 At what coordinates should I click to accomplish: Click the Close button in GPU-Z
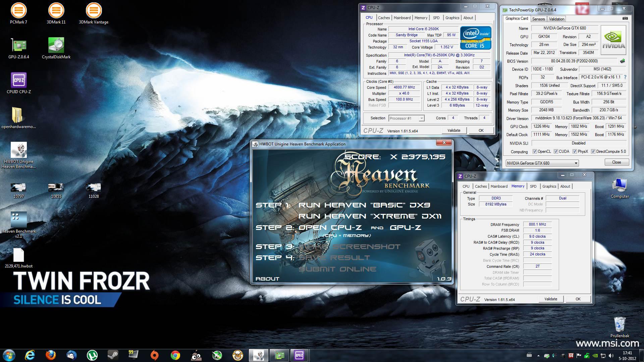click(x=616, y=162)
